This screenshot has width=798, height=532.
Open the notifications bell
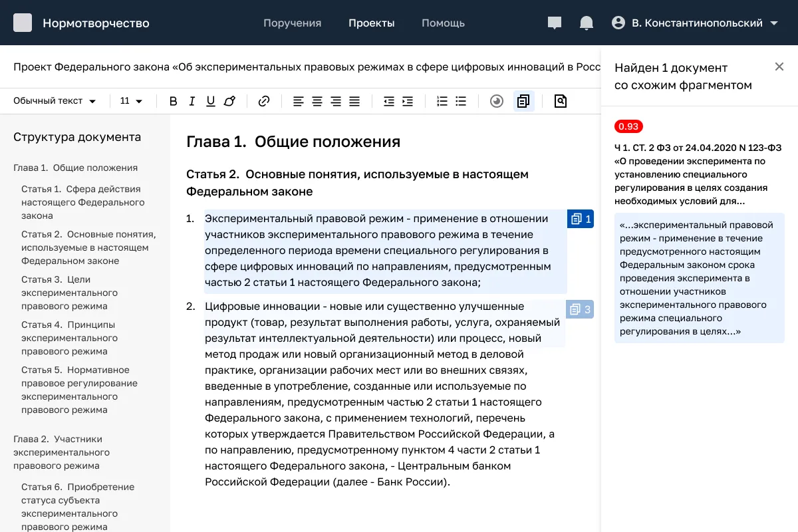click(587, 23)
